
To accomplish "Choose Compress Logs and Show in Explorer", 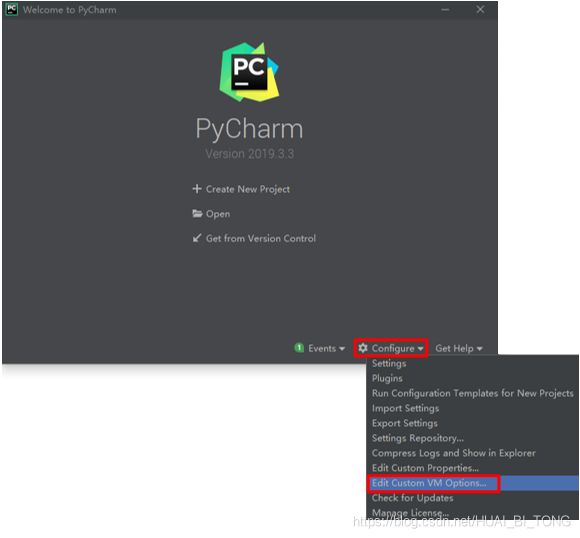I will pos(473,453).
